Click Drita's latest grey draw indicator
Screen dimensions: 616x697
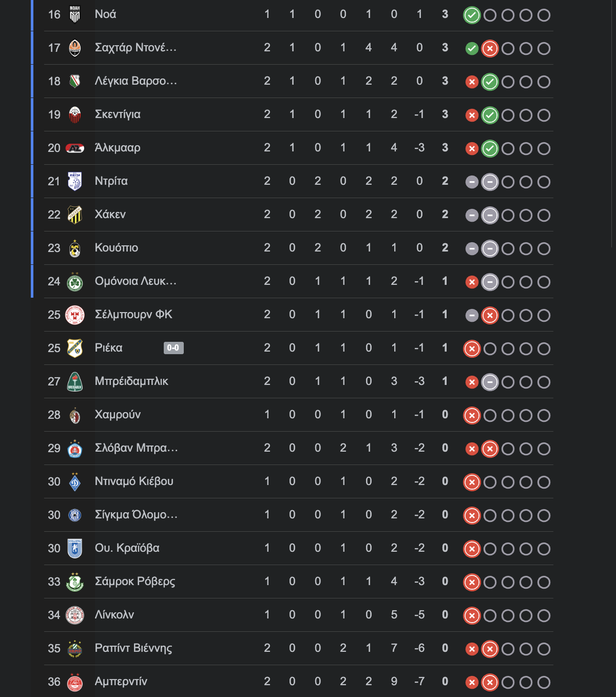(490, 182)
